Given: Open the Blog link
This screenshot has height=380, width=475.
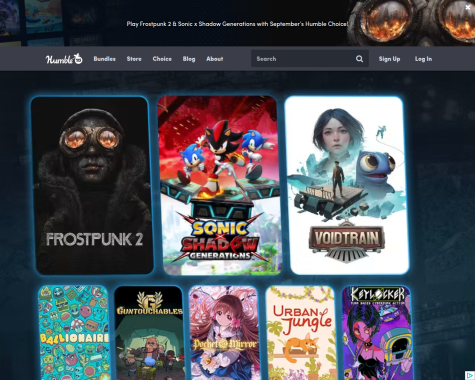Looking at the screenshot, I should [x=189, y=59].
